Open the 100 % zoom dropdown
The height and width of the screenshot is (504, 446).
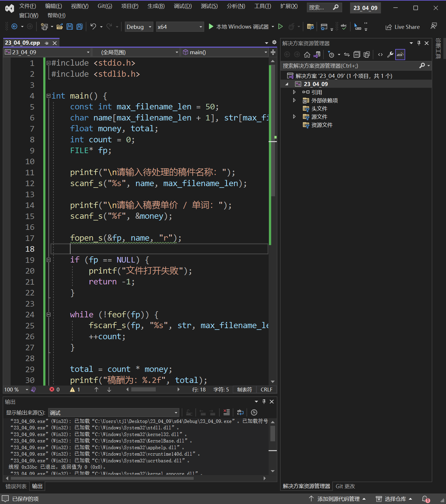[x=16, y=389]
